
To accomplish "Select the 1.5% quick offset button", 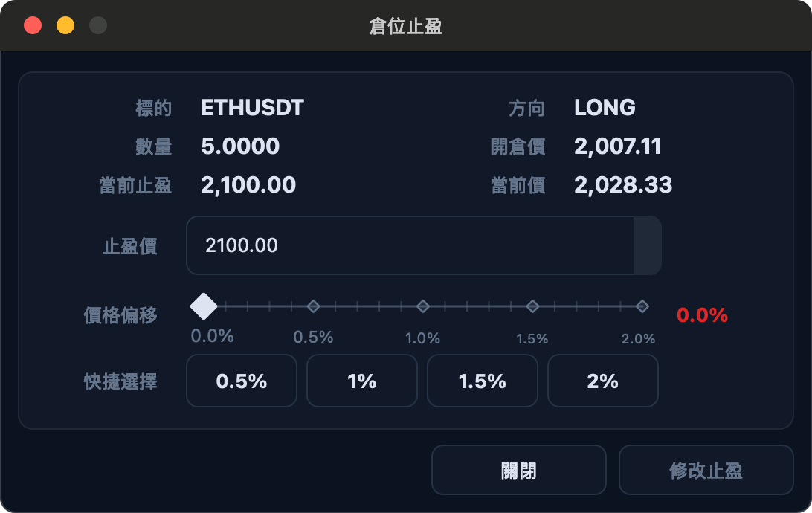I will point(482,381).
